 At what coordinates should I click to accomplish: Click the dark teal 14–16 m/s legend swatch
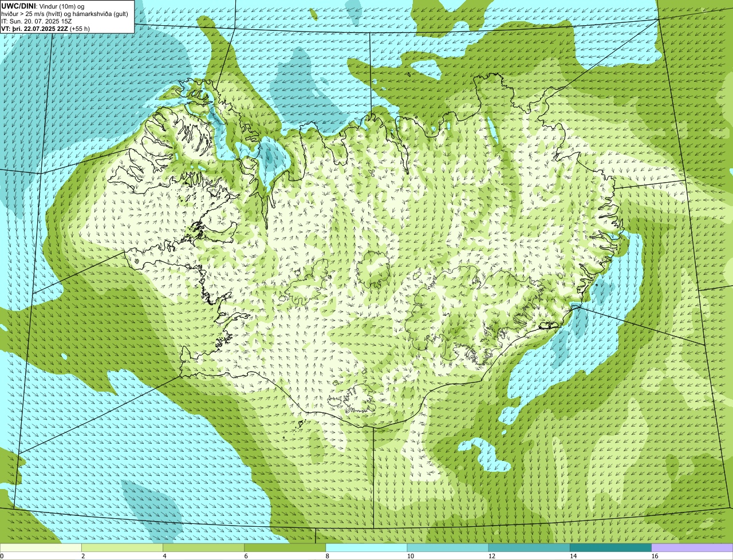tap(610, 547)
